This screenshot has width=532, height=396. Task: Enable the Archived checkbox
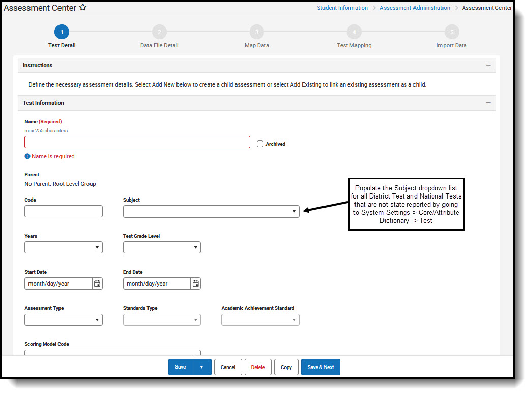click(x=260, y=144)
